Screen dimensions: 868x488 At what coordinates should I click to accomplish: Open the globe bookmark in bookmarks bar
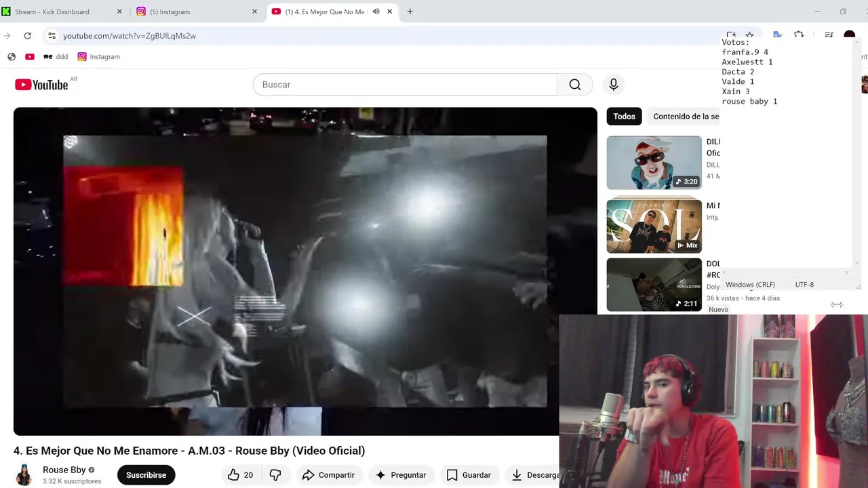(12, 57)
